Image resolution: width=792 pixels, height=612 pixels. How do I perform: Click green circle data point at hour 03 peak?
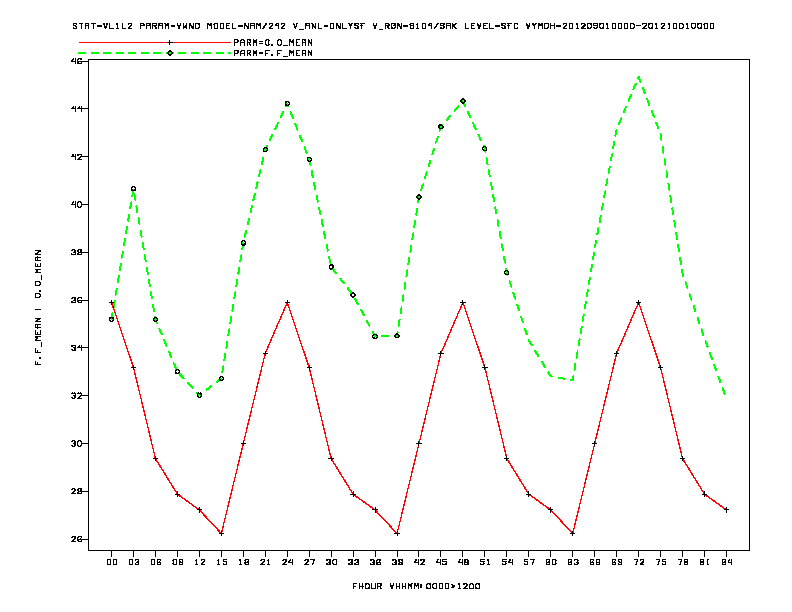133,189
